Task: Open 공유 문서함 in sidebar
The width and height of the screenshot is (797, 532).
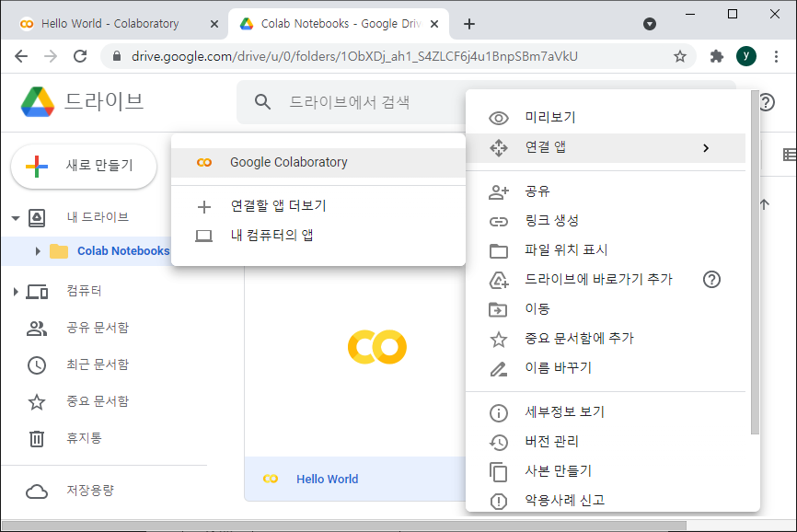Action: click(98, 328)
